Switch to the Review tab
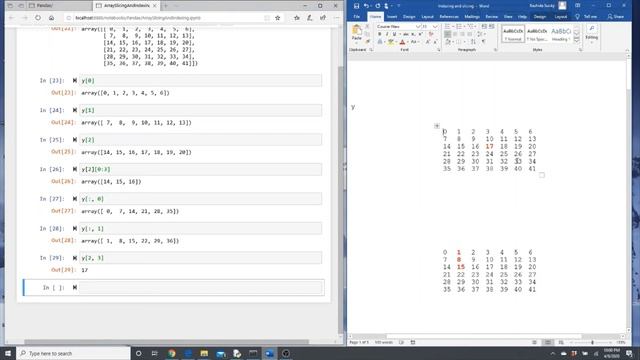 point(491,17)
